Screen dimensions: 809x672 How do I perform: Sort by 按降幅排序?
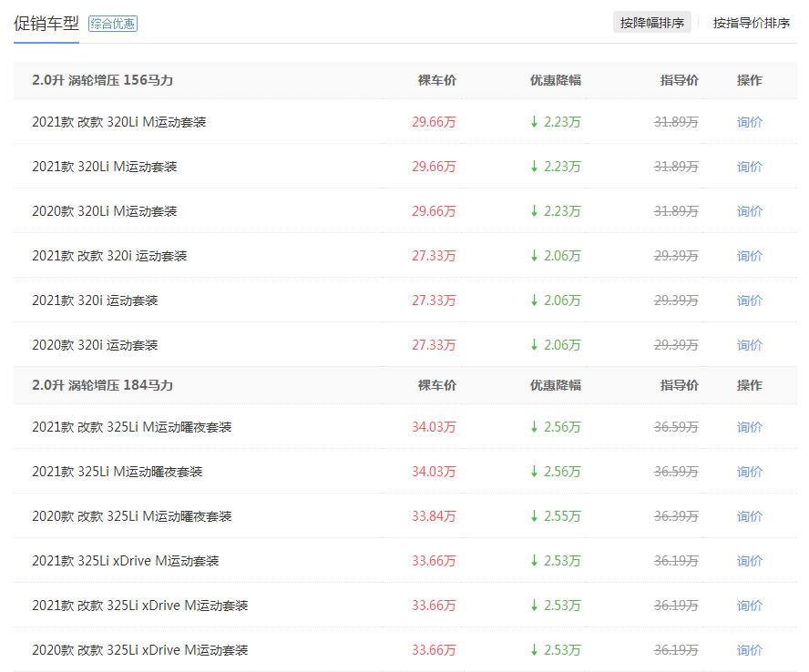[x=651, y=23]
